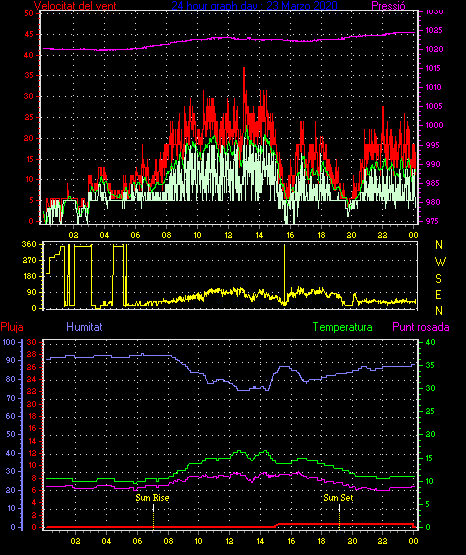Click the 'Sun Set' marker label
This screenshot has width=466, height=555.
tap(338, 498)
